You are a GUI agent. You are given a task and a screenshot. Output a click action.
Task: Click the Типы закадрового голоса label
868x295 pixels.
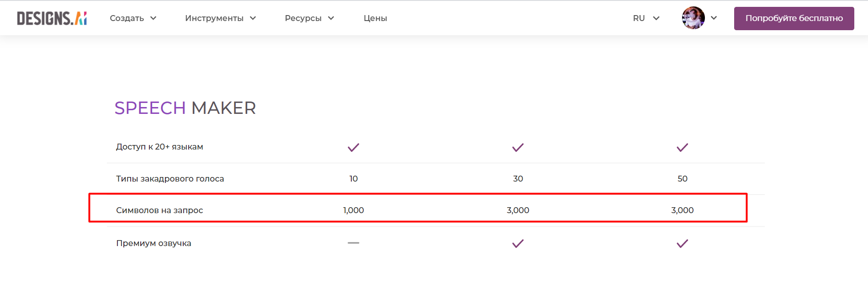click(x=170, y=179)
